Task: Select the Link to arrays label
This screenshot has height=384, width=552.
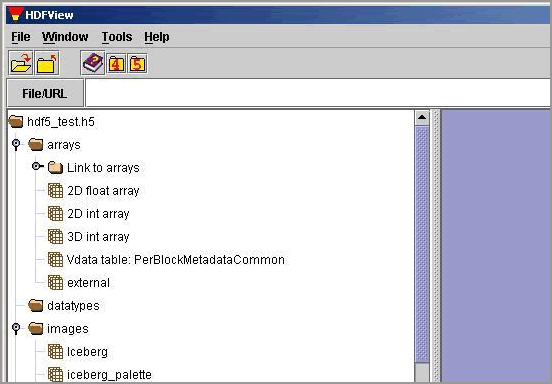Action: (103, 168)
